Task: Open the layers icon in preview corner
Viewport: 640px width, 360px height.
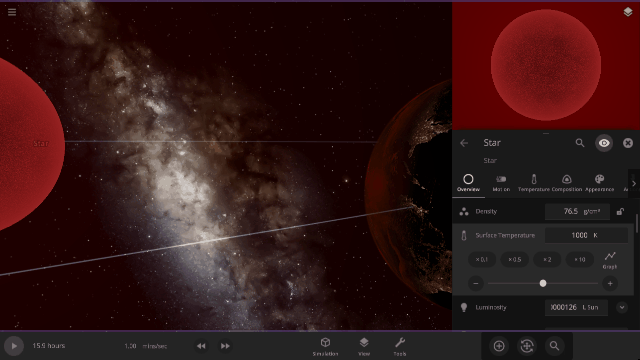Action: tap(628, 12)
